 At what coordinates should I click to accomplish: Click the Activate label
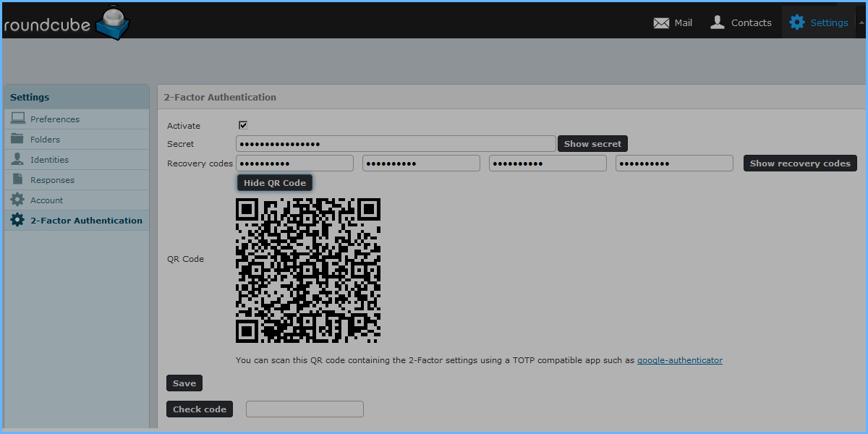184,126
